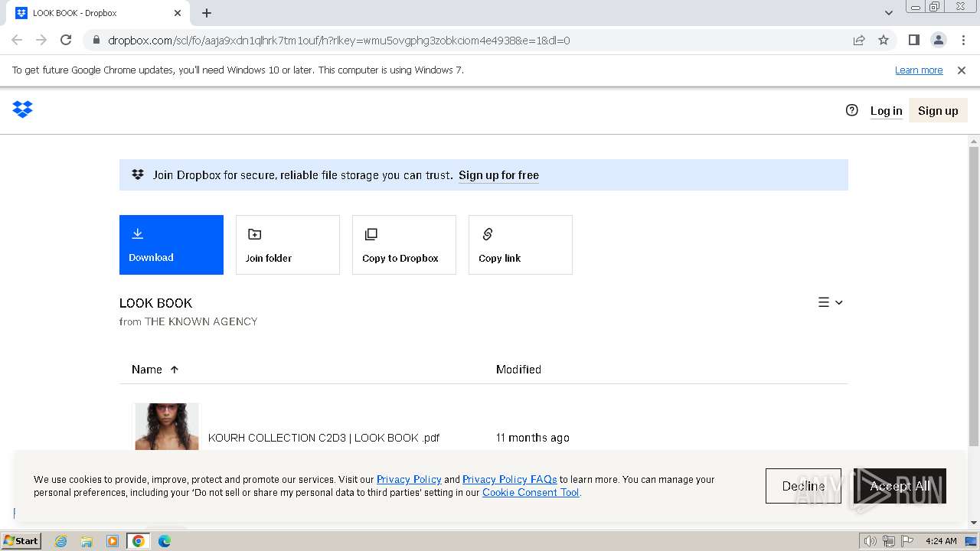
Task: Click Copy to Dropbox button
Action: coord(404,245)
